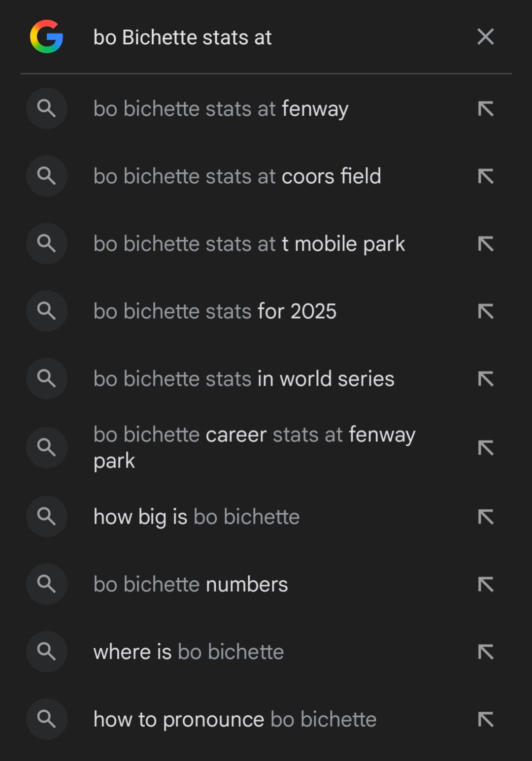Select 'bo bichette stats at coors field'

237,176
